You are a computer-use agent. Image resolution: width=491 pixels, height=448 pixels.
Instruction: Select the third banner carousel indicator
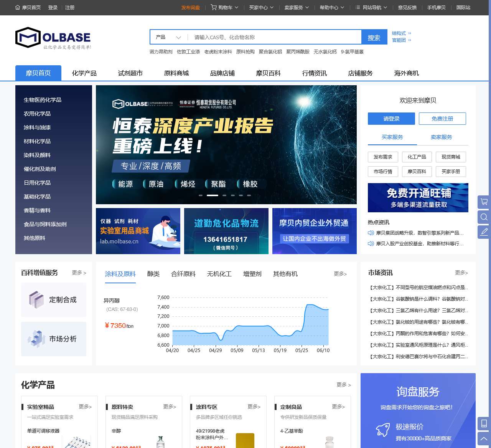pyautogui.click(x=224, y=195)
